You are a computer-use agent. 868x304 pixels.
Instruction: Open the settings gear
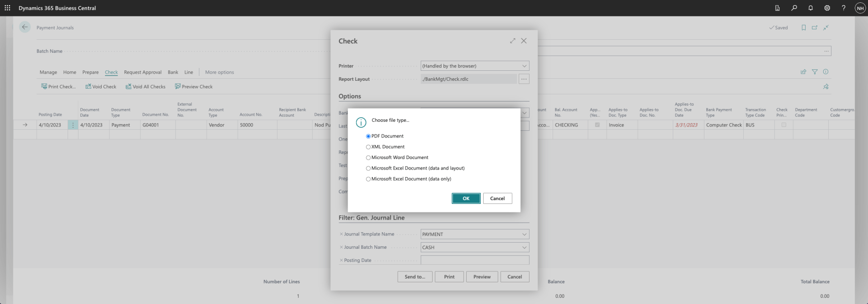pos(827,8)
